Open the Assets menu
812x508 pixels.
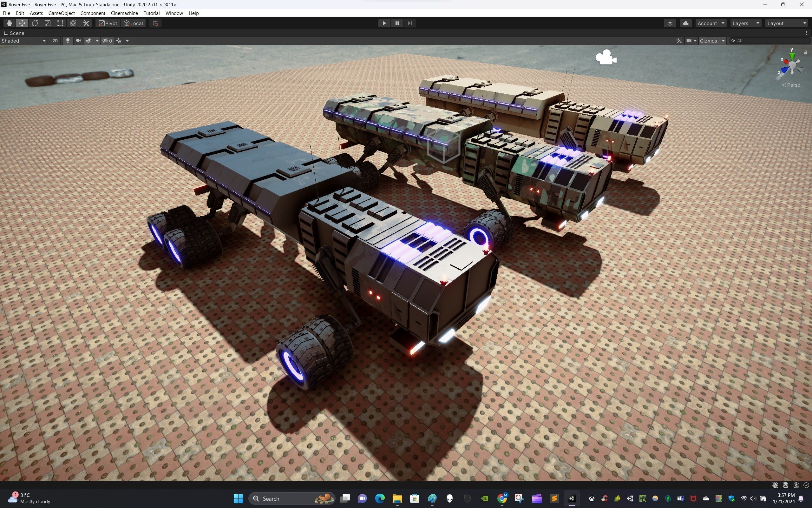[36, 13]
